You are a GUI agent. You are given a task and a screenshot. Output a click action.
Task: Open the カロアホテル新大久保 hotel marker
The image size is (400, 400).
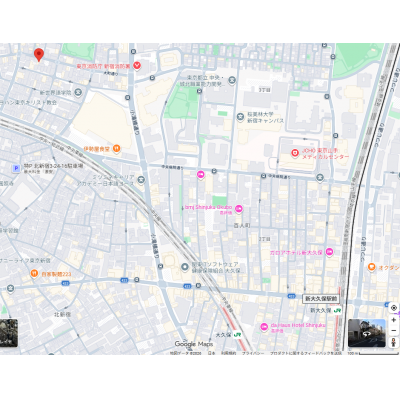click(329, 252)
